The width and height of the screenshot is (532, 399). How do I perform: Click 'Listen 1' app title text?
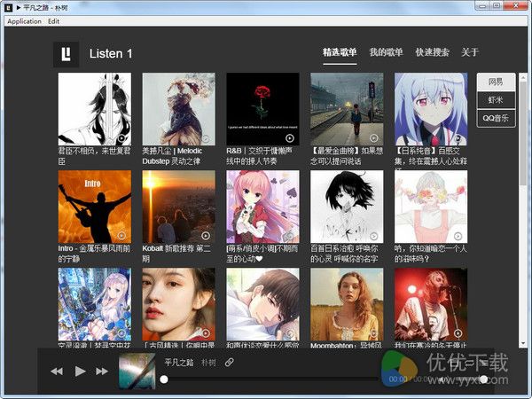111,53
